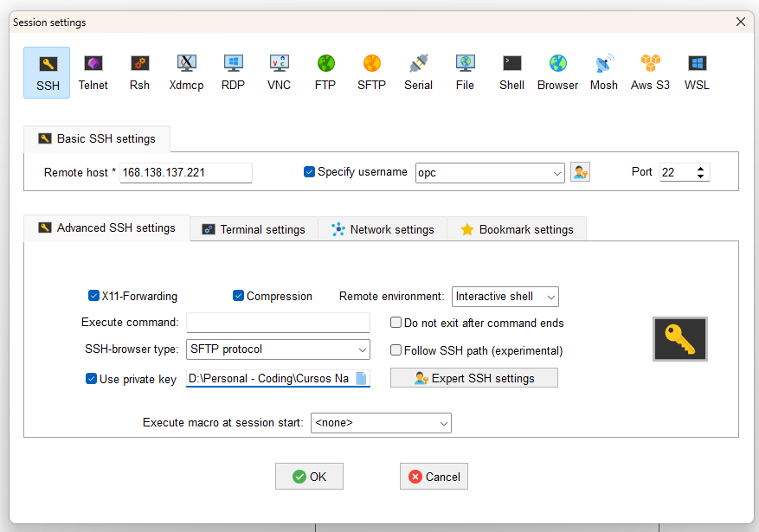Confirm settings with the OK button
The image size is (759, 532).
tap(309, 476)
